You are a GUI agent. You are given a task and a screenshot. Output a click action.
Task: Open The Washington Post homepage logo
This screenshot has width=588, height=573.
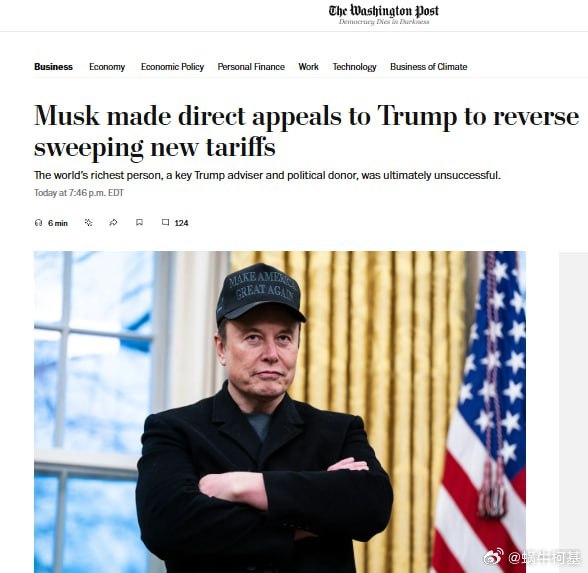[384, 14]
